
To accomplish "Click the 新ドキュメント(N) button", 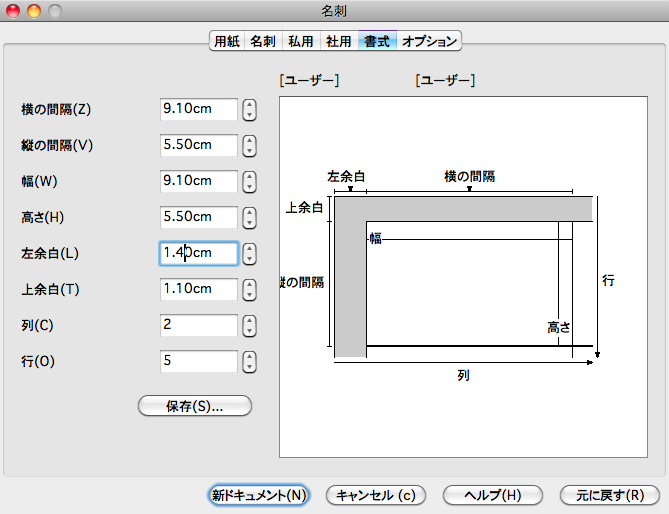I will coord(258,495).
